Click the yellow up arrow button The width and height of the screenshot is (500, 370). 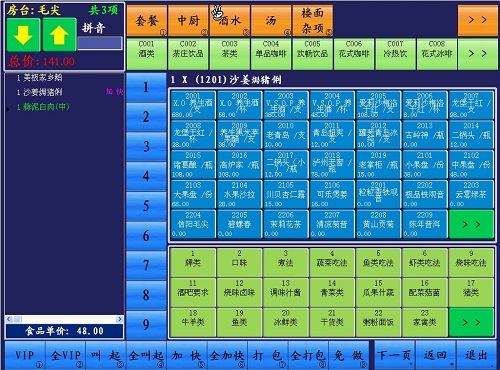(59, 35)
